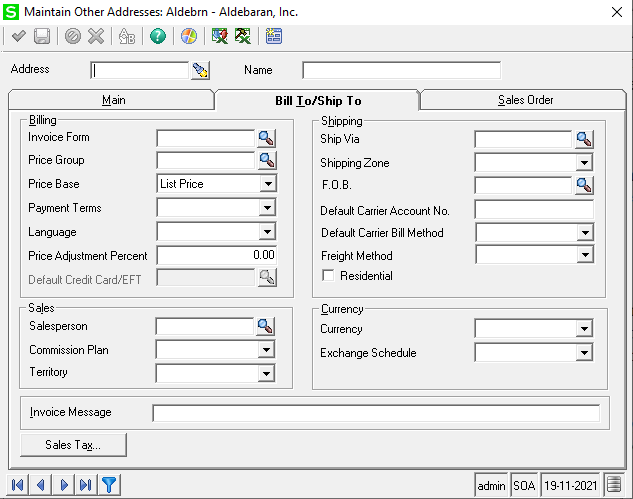
Task: Open the Salesperson lookup magnifier
Action: click(x=265, y=326)
